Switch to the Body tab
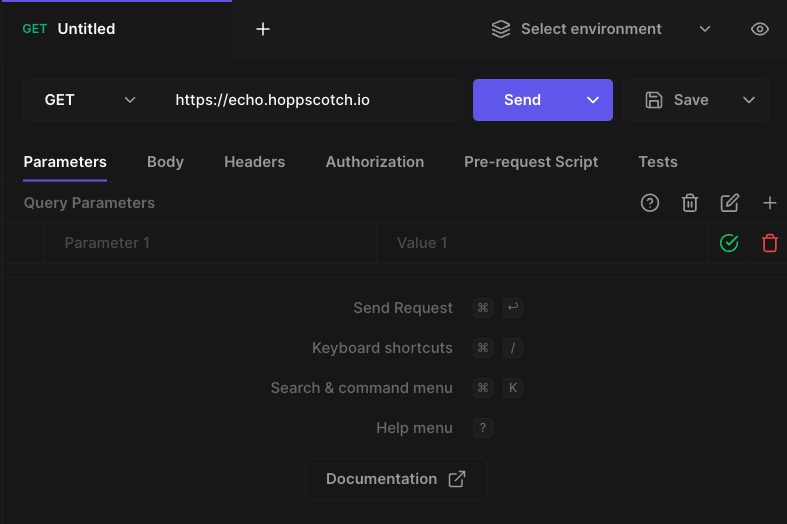 [x=165, y=162]
